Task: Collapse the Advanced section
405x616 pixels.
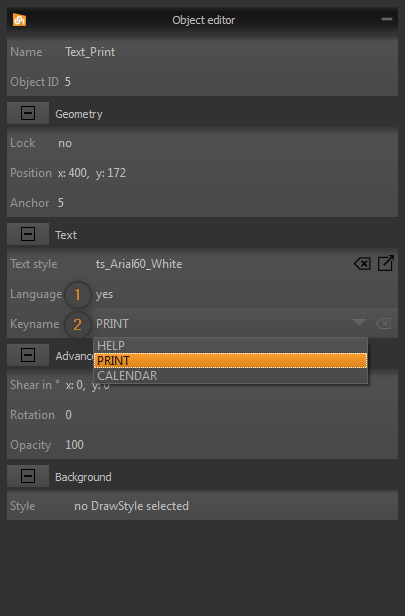Action: pyautogui.click(x=28, y=356)
